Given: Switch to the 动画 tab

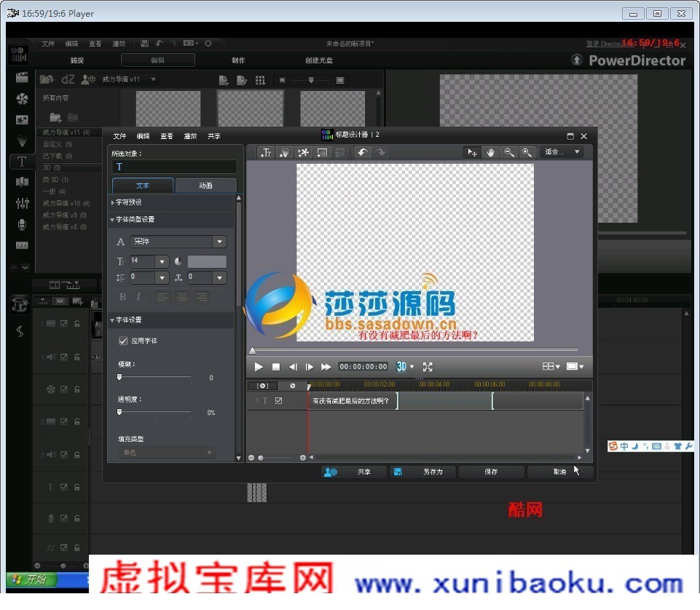Looking at the screenshot, I should (x=206, y=185).
